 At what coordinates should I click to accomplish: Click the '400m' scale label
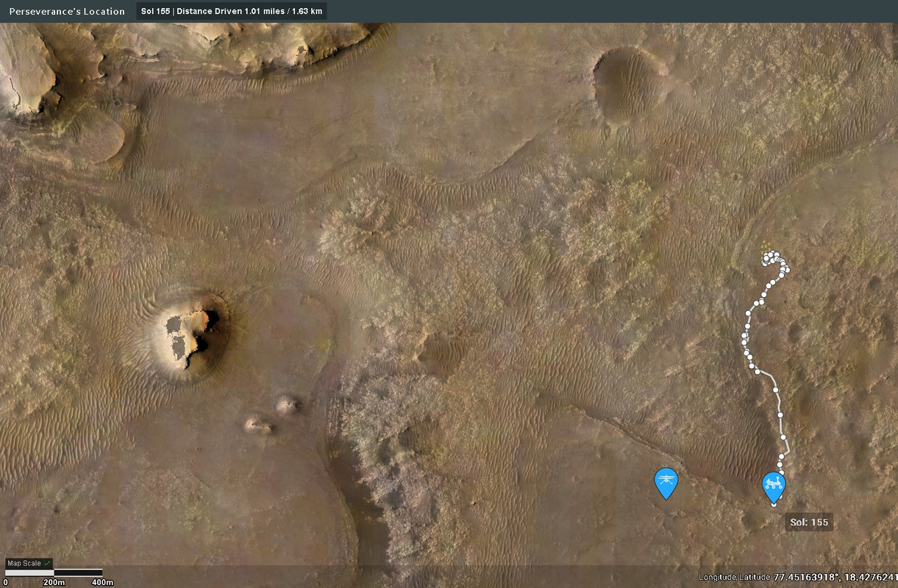click(x=102, y=582)
